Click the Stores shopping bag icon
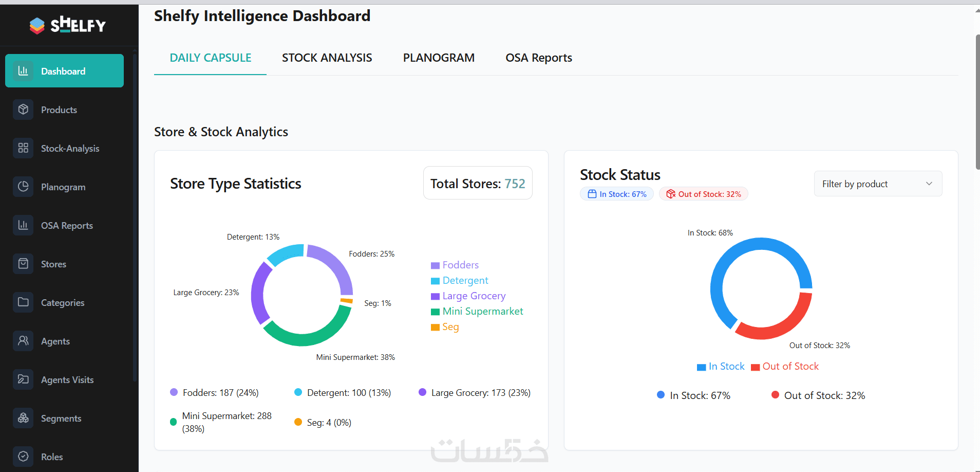The height and width of the screenshot is (472, 980). click(23, 264)
